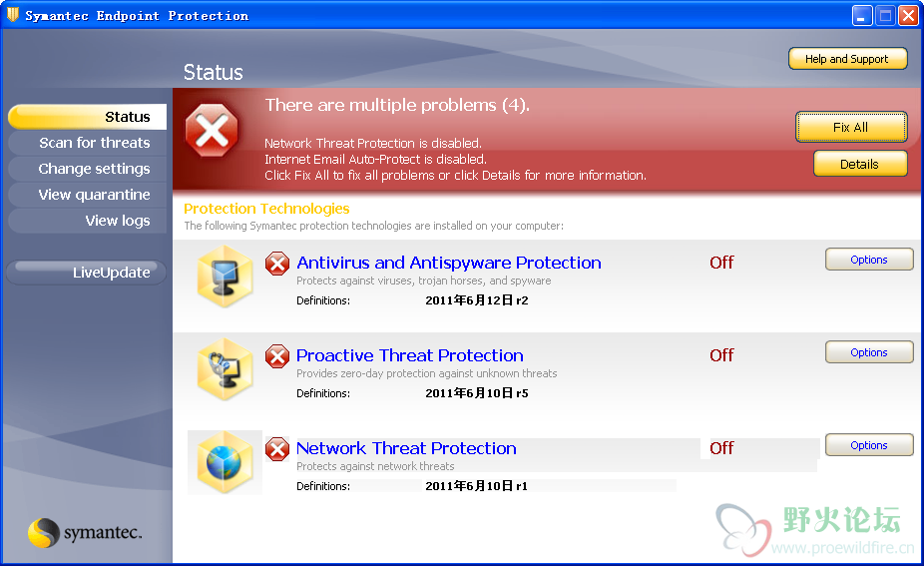This screenshot has width=924, height=566.
Task: Maximize the Symantec Endpoint Protection window
Action: [885, 16]
